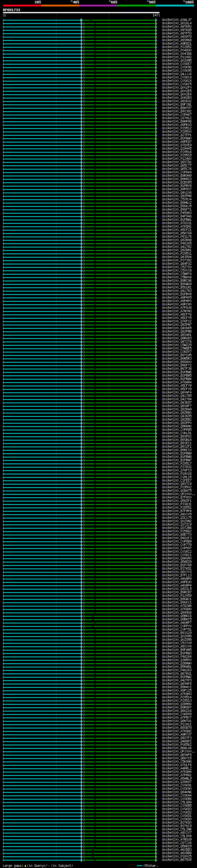Click the UniRef100_P28551 entry
This screenshot has height=868, width=197.
[x=176, y=508]
